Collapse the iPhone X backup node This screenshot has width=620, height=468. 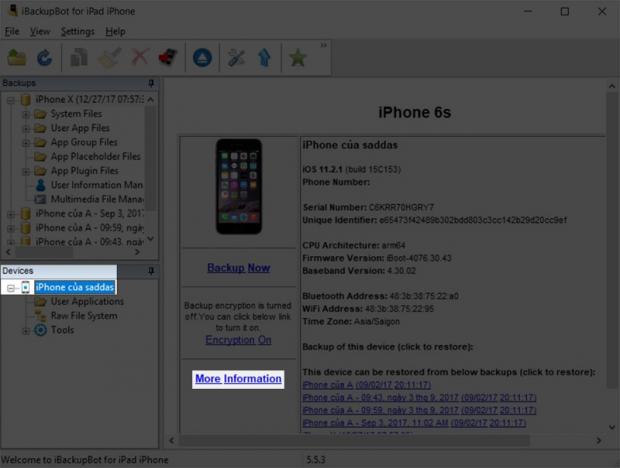click(x=11, y=100)
